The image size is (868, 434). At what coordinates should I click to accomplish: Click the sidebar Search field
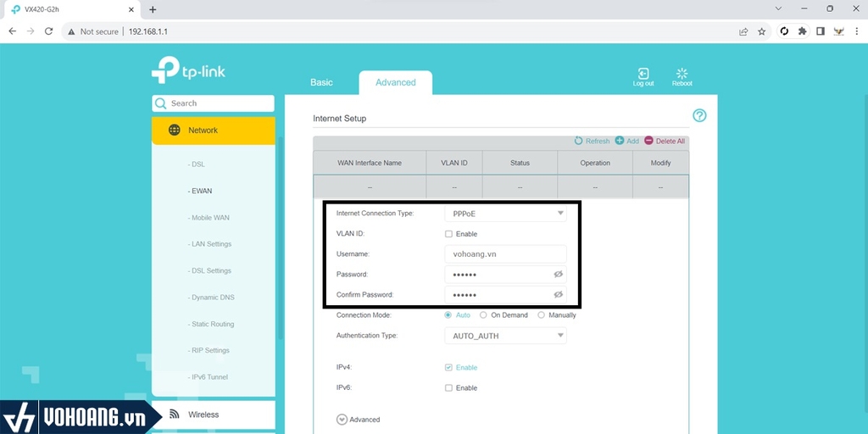[213, 103]
